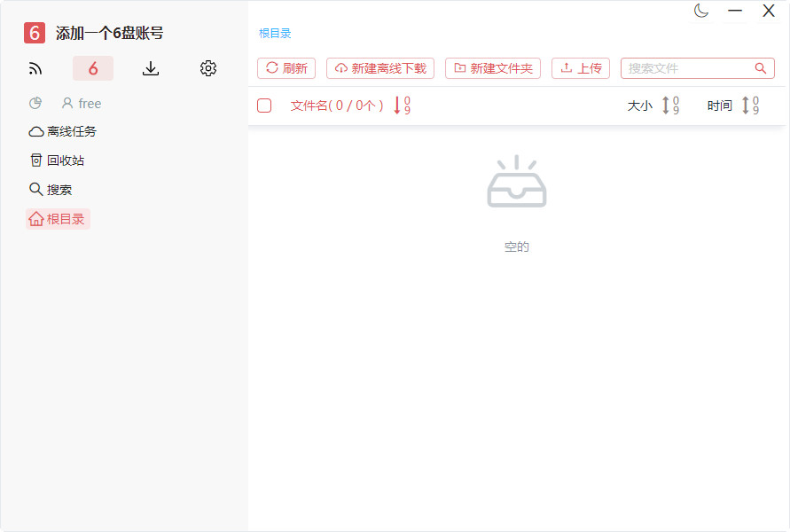790x532 pixels.
Task: Focus the 搜索文件 search field
Action: pyautogui.click(x=687, y=68)
